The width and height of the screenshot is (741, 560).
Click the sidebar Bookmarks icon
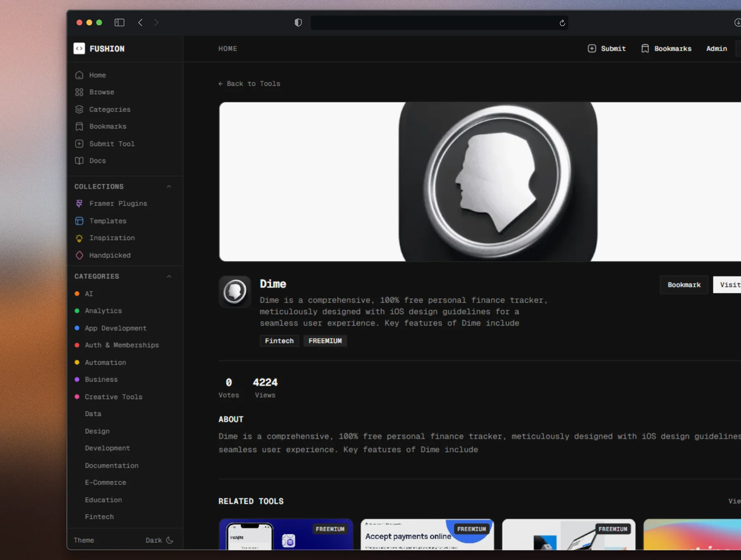click(x=79, y=126)
